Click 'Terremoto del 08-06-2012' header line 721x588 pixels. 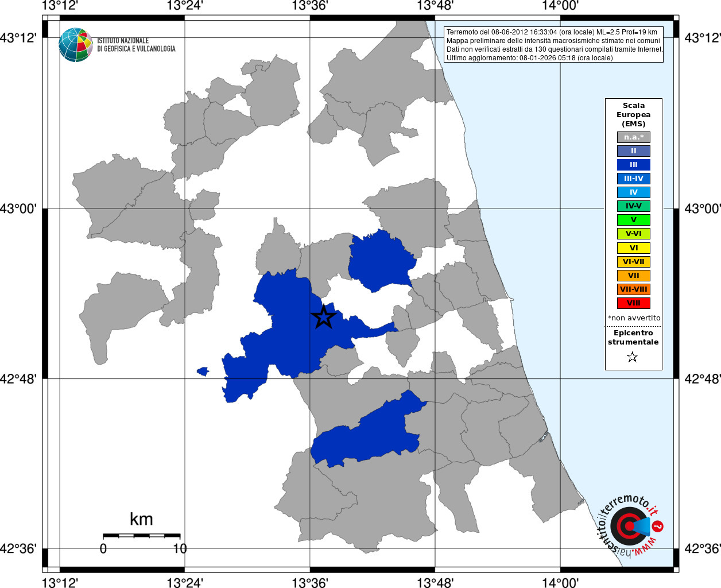552,32
